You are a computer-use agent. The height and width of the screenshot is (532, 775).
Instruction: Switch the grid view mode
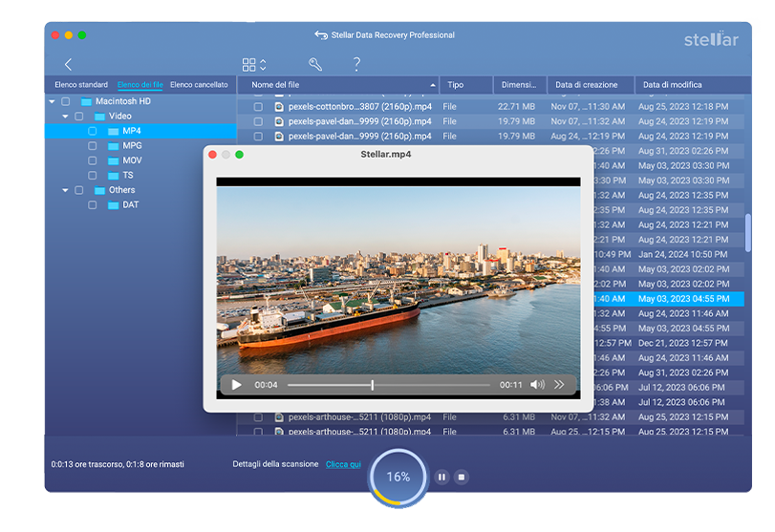click(254, 65)
